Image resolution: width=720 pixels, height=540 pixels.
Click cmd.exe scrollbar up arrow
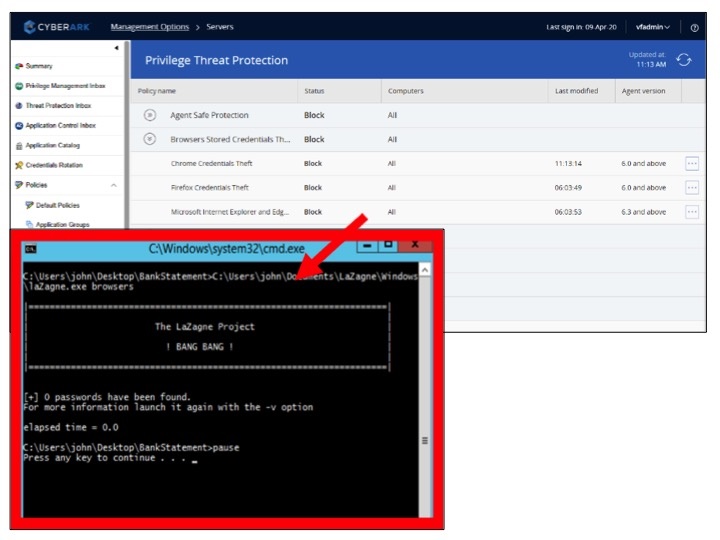point(425,270)
